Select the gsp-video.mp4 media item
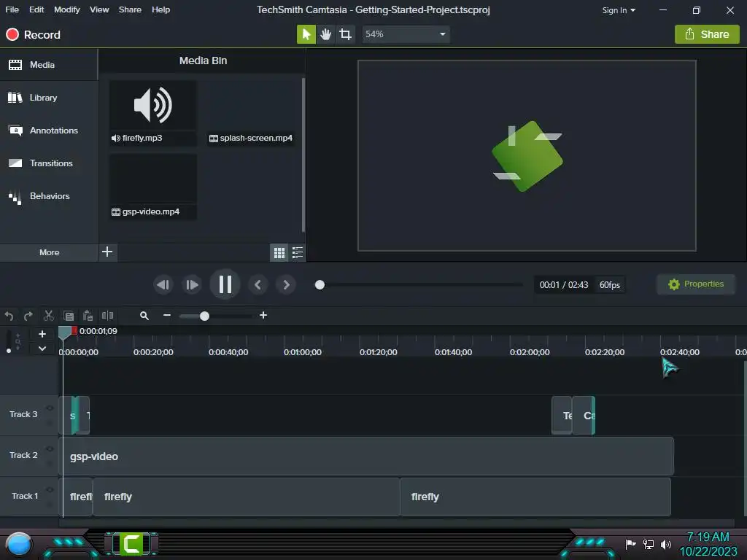 [153, 187]
